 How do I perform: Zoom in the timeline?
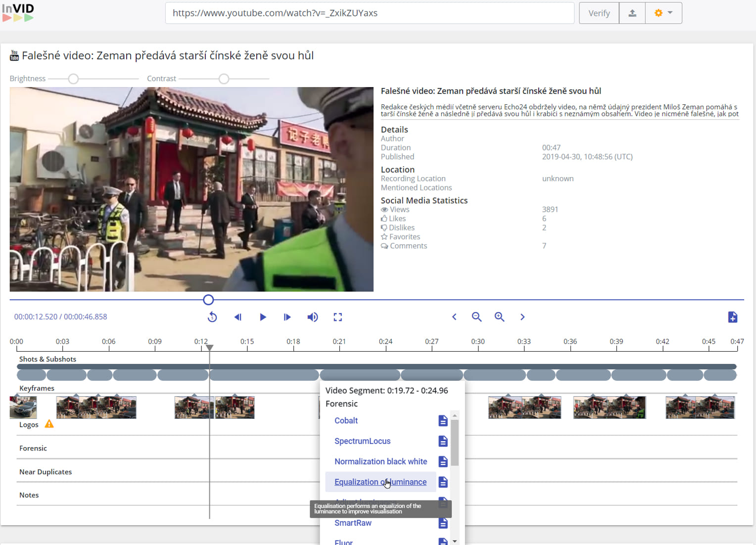[x=500, y=317]
